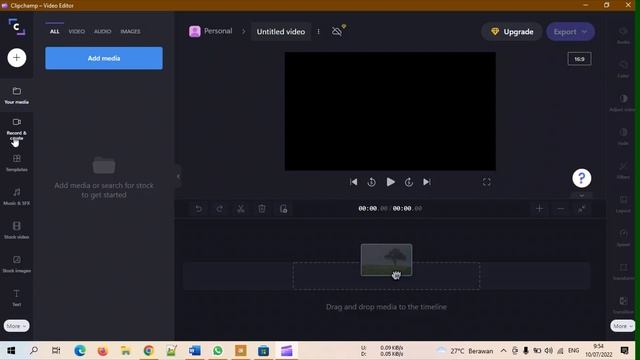Open Microsoft Word from taskbar
This screenshot has height=360, width=640.
[x=195, y=351]
